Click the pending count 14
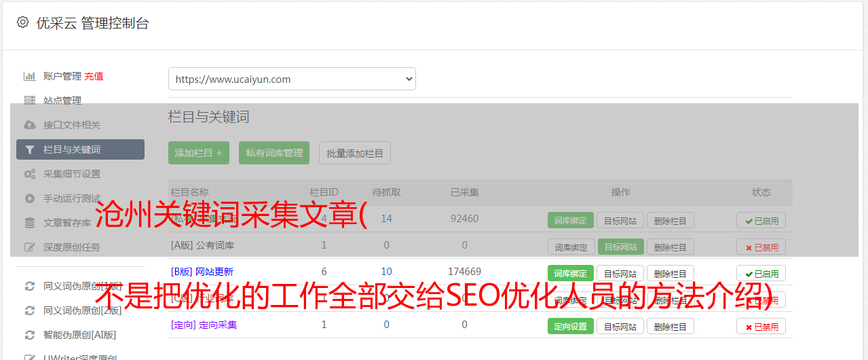Screen dimensions: 868x360 [386, 219]
